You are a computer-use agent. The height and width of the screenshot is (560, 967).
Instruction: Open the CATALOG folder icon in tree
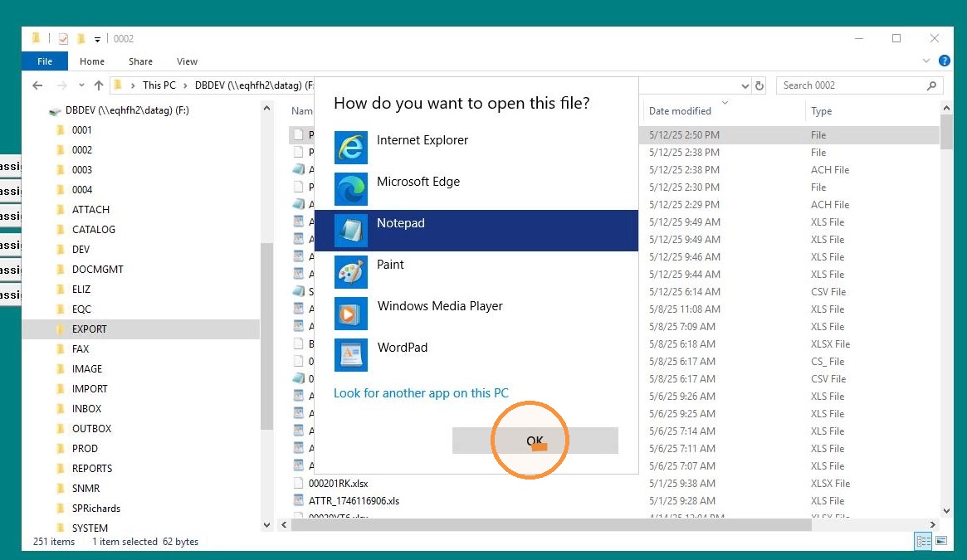tap(61, 230)
